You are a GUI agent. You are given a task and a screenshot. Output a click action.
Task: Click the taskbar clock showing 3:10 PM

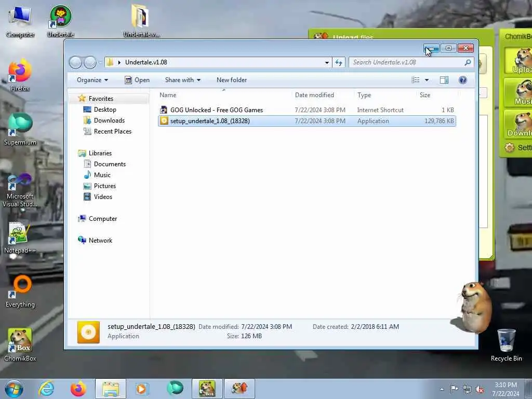[506, 389]
